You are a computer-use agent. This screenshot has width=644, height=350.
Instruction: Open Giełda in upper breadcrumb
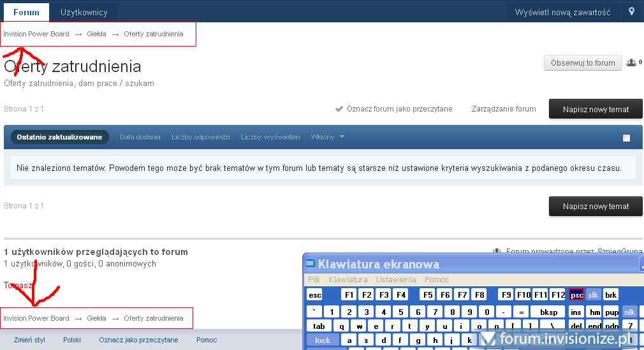[x=96, y=34]
